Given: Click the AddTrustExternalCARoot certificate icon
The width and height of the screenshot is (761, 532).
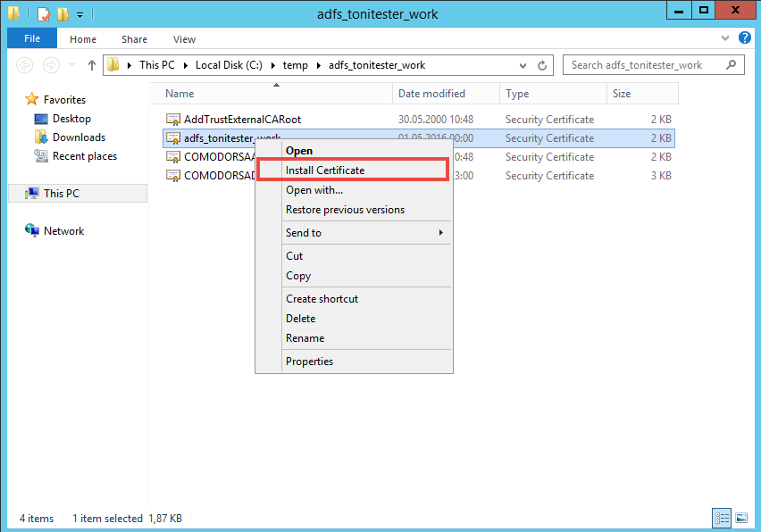Looking at the screenshot, I should point(173,120).
